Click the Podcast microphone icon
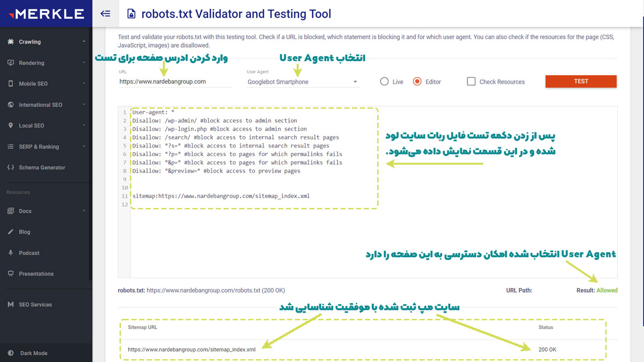This screenshot has width=644, height=362. (x=11, y=253)
